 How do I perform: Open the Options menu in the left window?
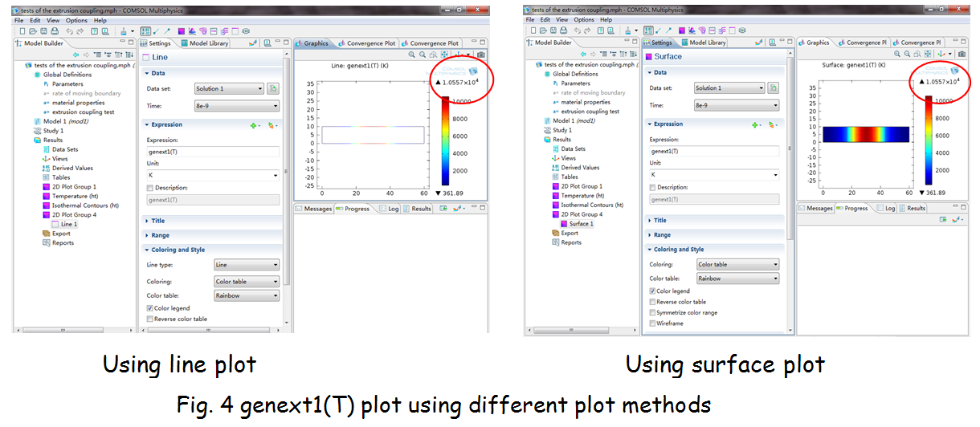[76, 20]
